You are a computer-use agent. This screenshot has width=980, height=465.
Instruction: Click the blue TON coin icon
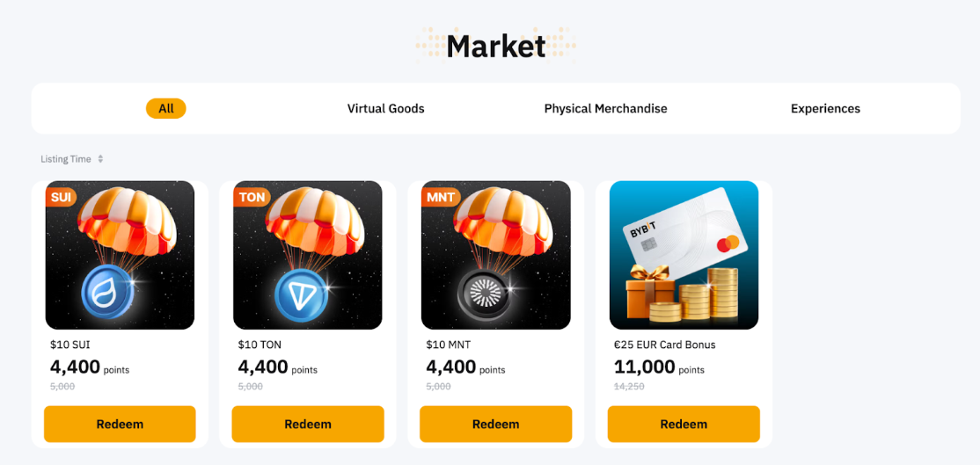(x=300, y=291)
